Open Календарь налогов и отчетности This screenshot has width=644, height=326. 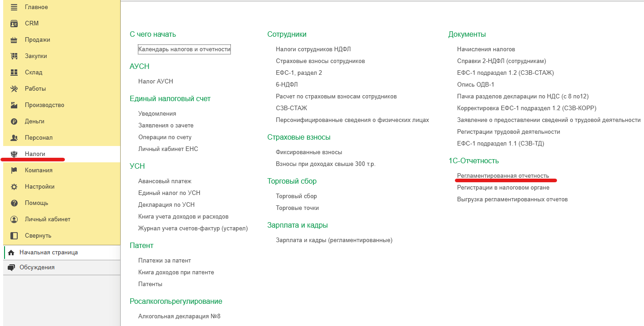[x=184, y=49]
